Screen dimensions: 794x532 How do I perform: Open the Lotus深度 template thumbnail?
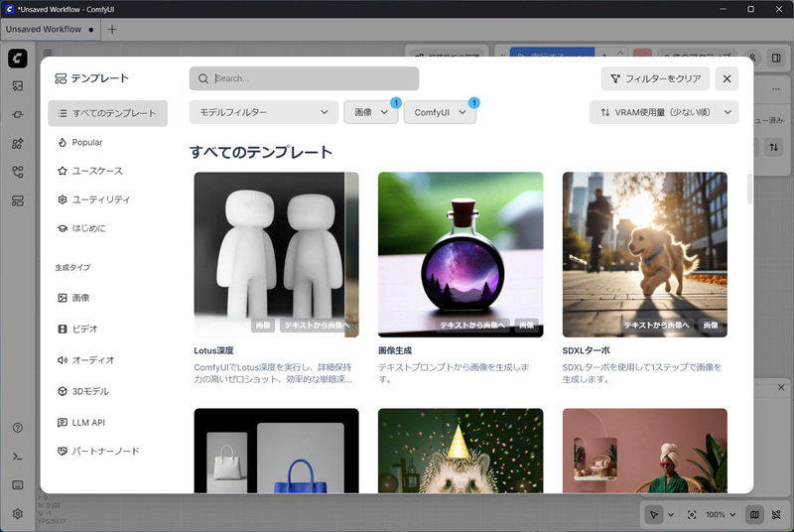pyautogui.click(x=277, y=255)
